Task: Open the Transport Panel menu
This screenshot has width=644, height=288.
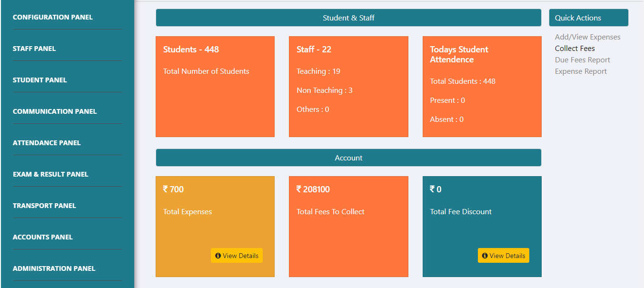Action: coord(44,206)
